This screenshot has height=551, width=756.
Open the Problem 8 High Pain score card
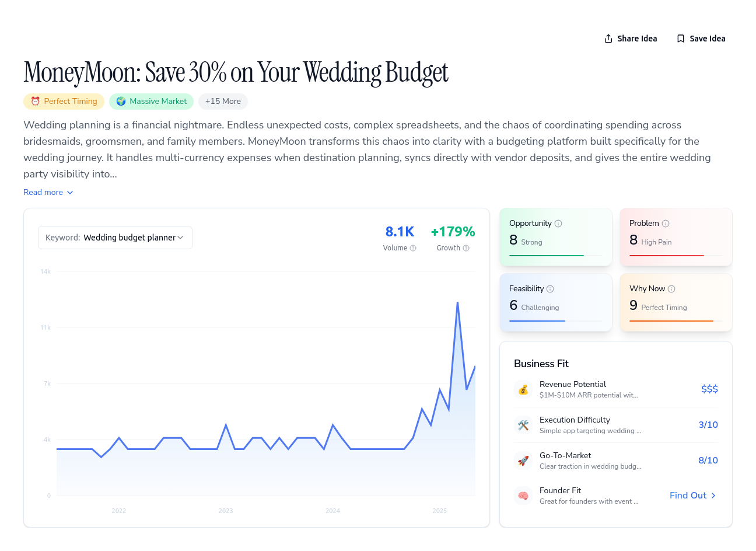[676, 237]
